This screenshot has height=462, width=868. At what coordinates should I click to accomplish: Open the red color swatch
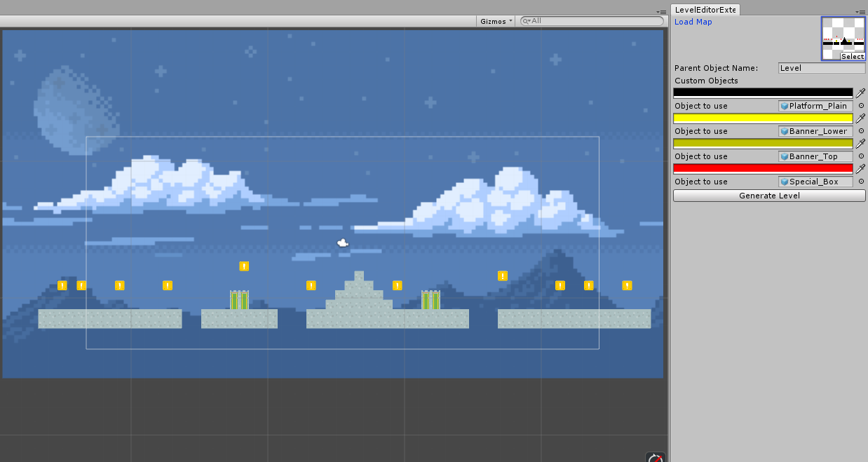click(x=763, y=168)
